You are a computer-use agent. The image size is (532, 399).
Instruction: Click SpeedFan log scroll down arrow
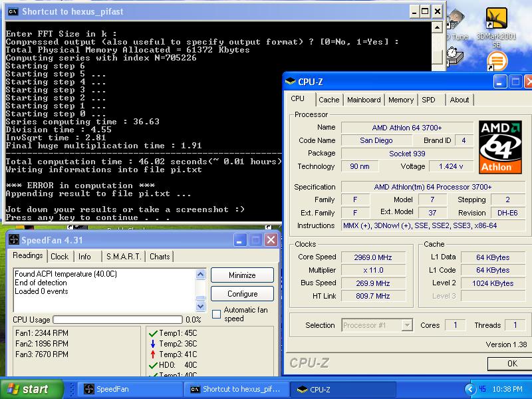pos(201,306)
